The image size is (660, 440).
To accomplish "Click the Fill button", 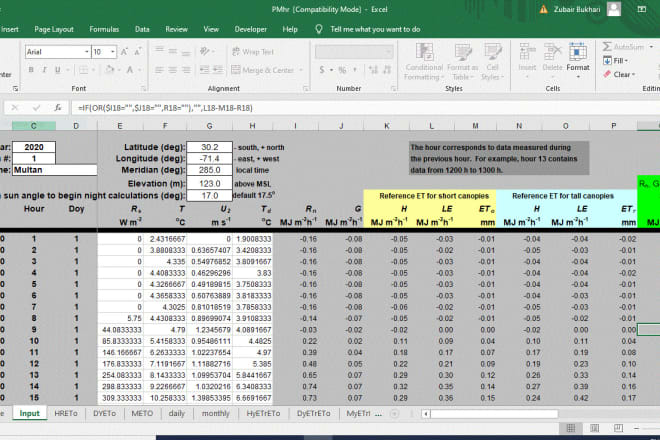I will (615, 61).
